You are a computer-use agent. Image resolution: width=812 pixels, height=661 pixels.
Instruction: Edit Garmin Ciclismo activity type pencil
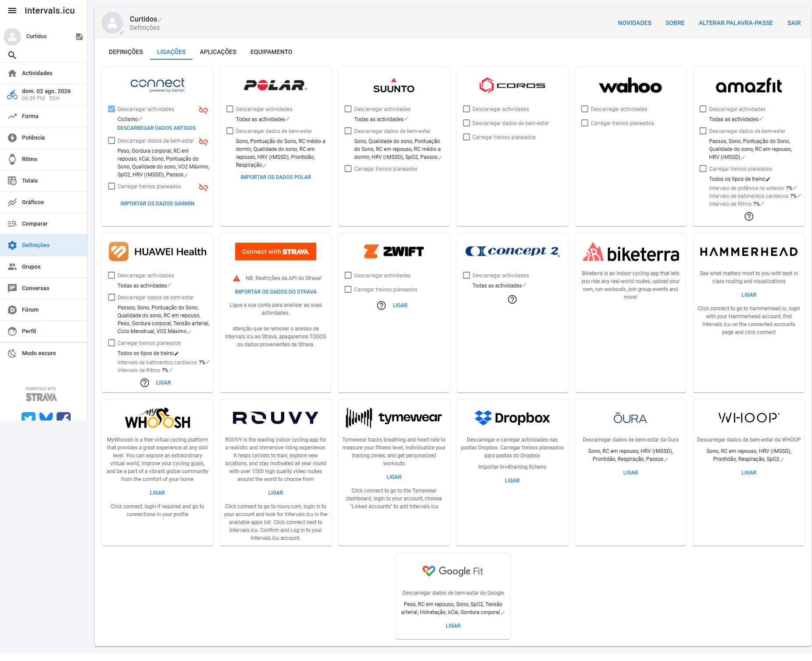click(140, 119)
